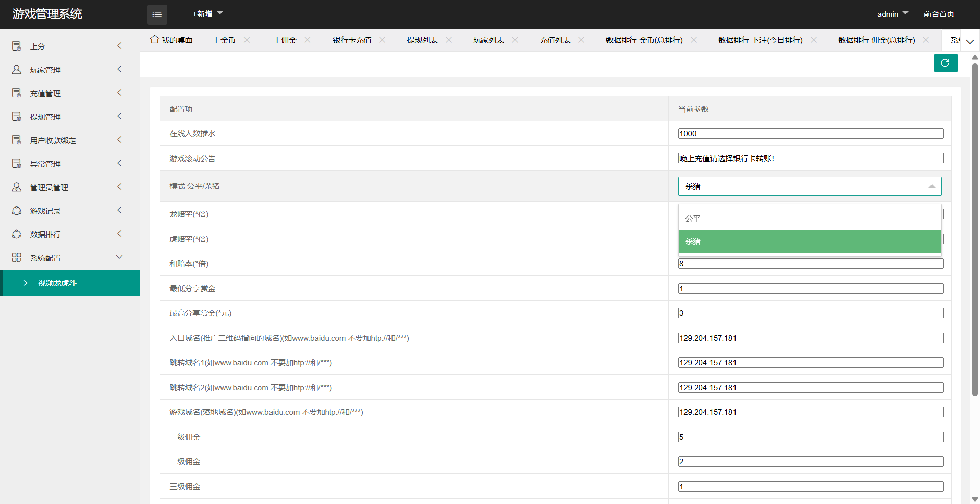Click the green refresh button

[945, 63]
